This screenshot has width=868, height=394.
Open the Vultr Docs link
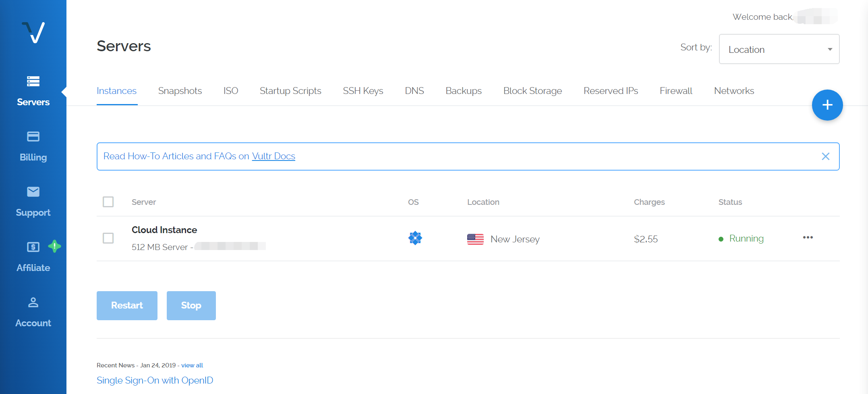tap(273, 156)
